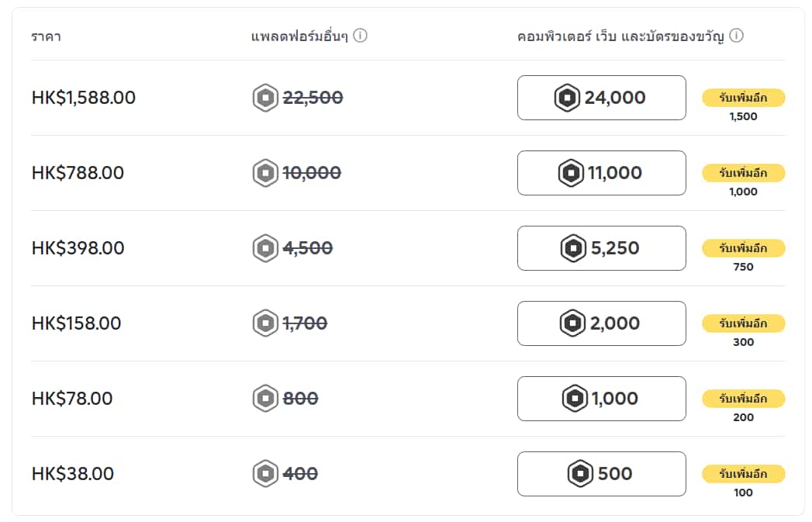Click Robux icon next to crossed-out 400
812x522 pixels.
[265, 474]
